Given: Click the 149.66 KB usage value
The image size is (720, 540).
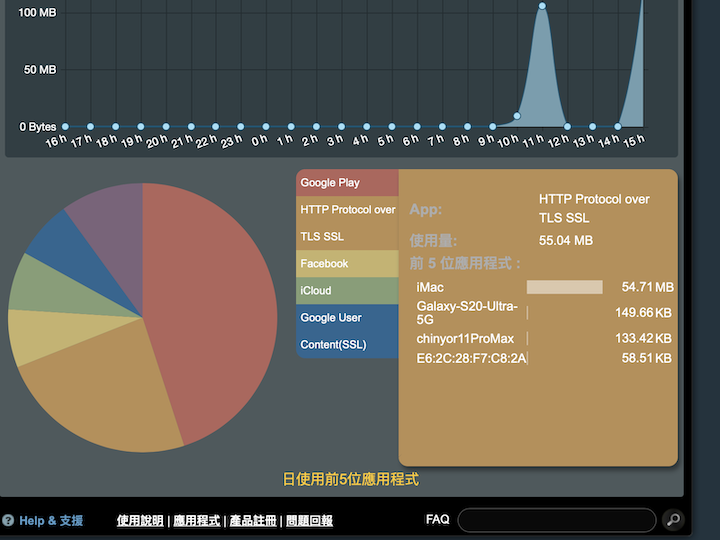Looking at the screenshot, I should click(x=643, y=313).
